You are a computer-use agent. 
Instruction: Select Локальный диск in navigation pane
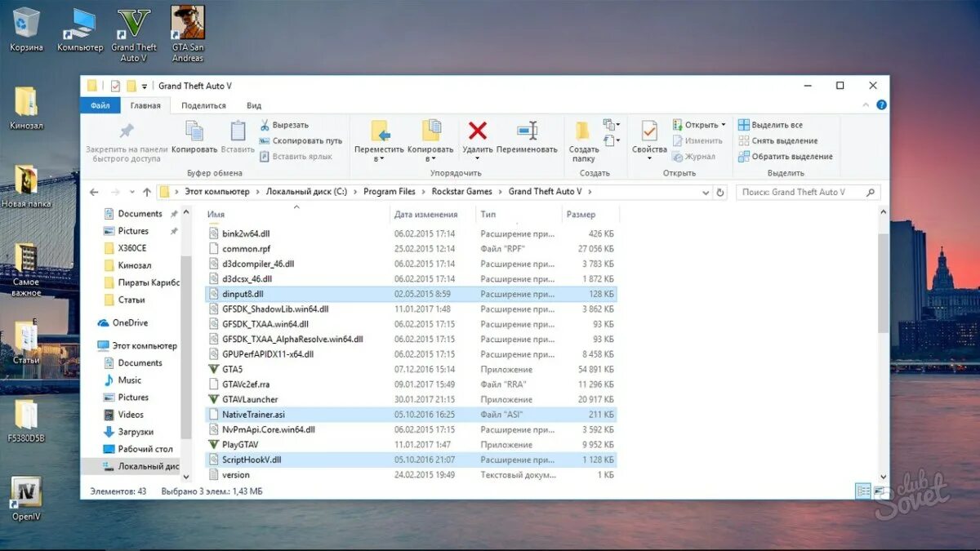(x=140, y=466)
